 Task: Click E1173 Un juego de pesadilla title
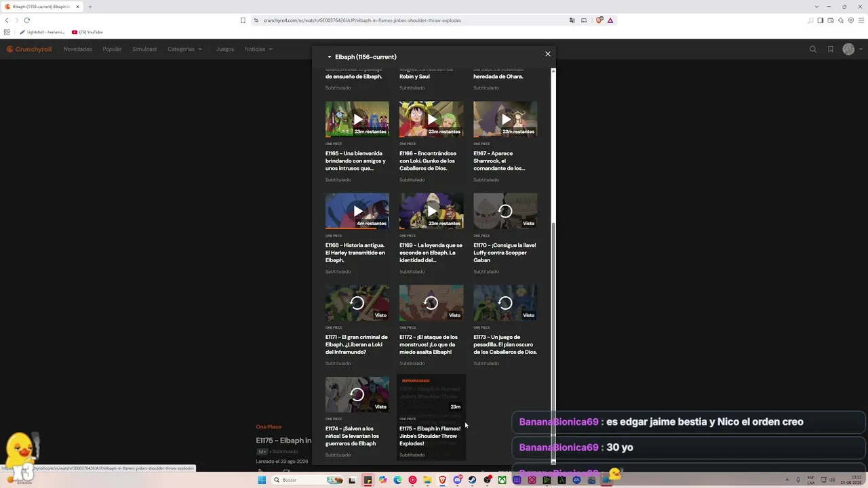505,344
